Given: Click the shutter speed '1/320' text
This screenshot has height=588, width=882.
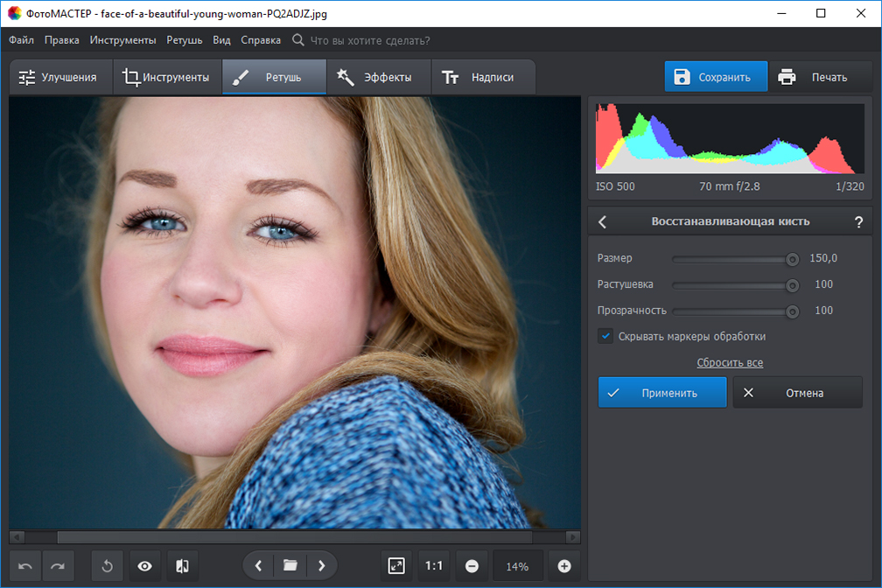Looking at the screenshot, I should click(850, 186).
